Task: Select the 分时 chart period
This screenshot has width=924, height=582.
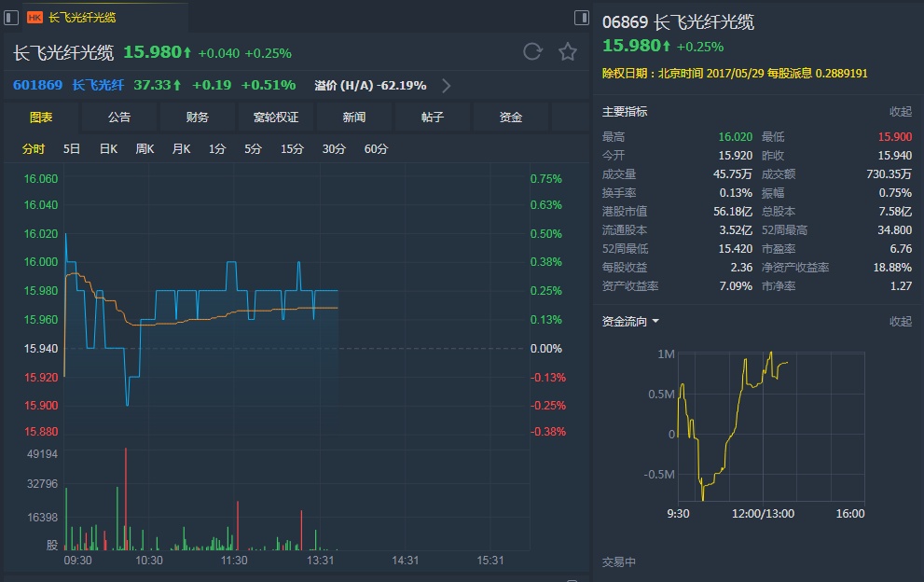Action: point(34,149)
